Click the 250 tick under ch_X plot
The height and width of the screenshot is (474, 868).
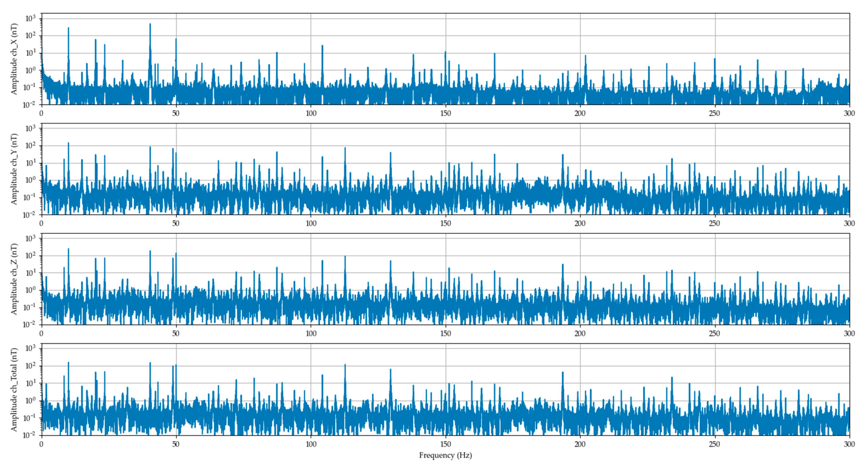(714, 113)
